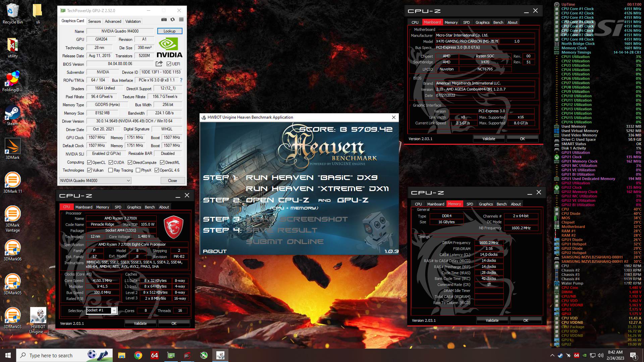This screenshot has width=644, height=362.
Task: Click BIOS version share/export icon
Action: pos(159,64)
